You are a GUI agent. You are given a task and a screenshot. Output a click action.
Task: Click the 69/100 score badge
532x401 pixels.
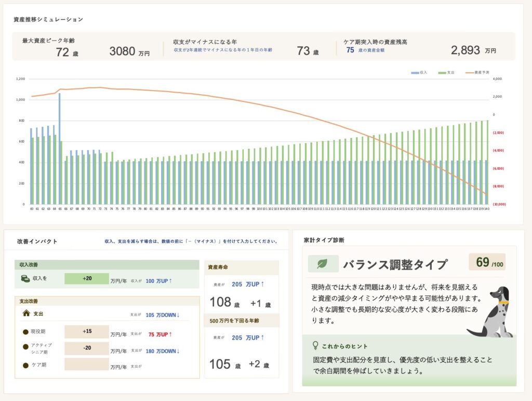coord(487,262)
